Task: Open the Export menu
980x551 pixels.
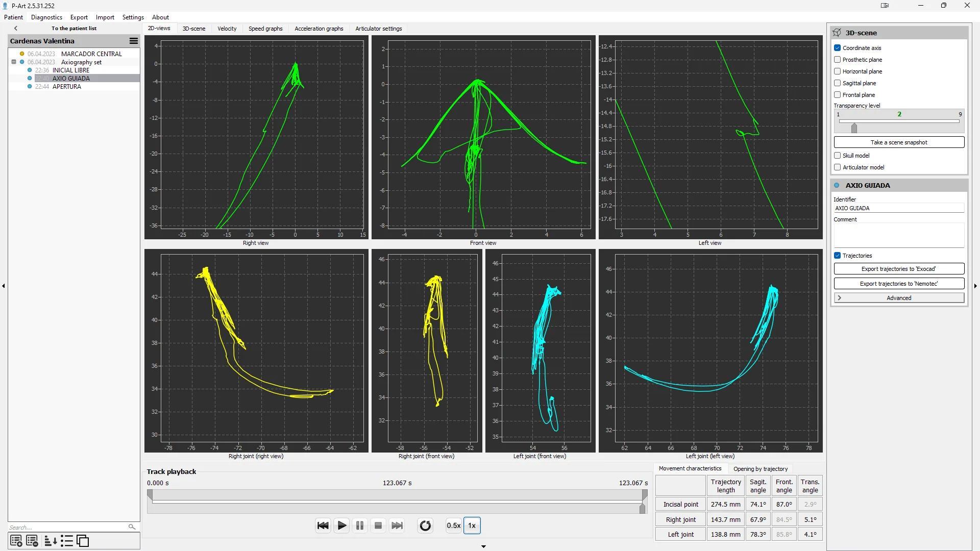Action: 79,17
